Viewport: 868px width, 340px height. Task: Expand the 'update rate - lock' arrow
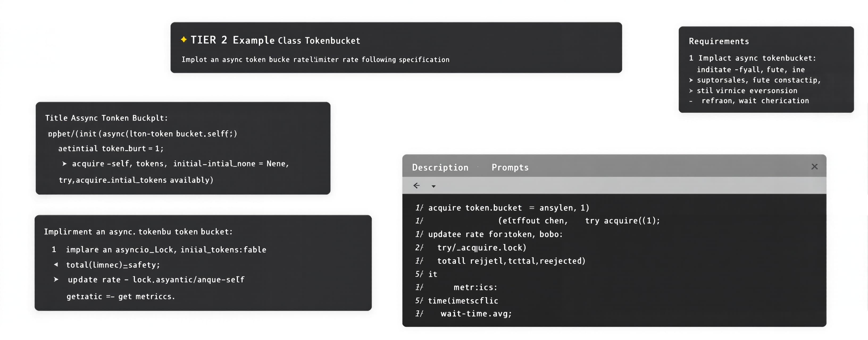pos(56,279)
